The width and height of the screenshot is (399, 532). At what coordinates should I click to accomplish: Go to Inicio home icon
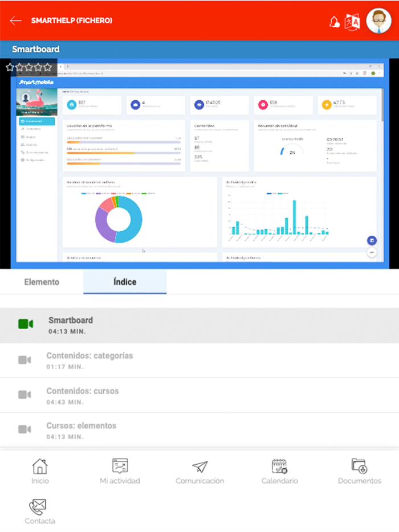40,472
